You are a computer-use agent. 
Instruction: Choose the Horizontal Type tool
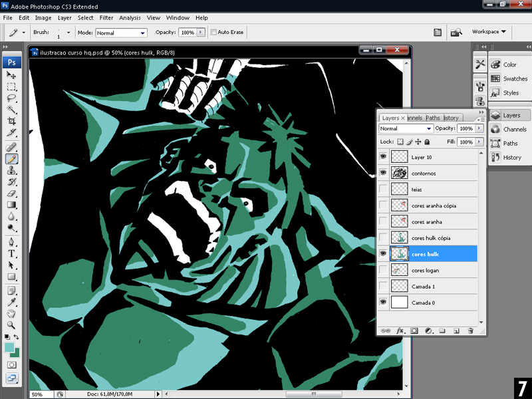[x=11, y=254]
